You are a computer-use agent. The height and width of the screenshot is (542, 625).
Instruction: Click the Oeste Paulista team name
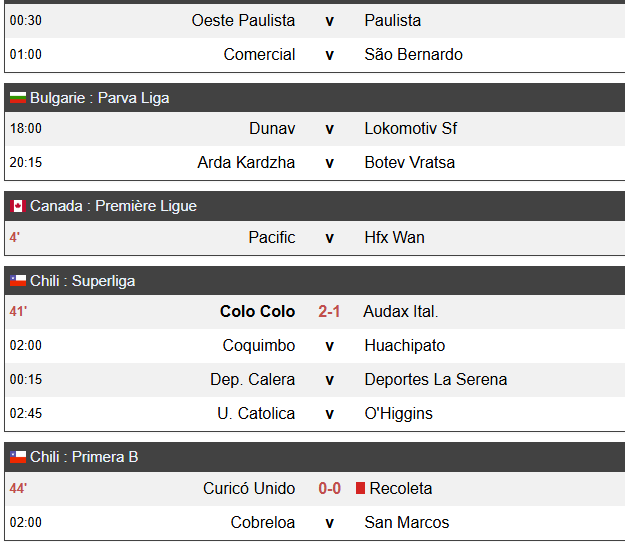point(243,20)
